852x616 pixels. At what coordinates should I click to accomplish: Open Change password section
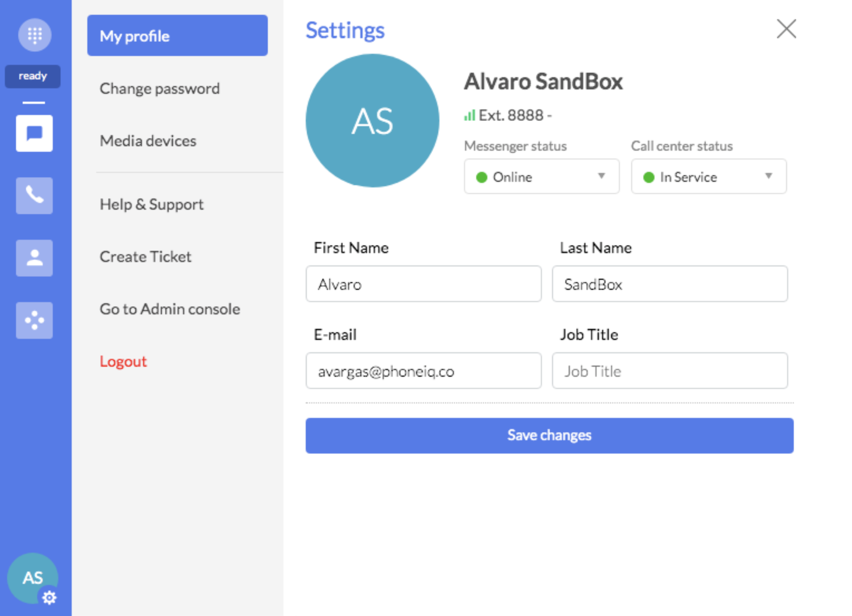point(159,88)
